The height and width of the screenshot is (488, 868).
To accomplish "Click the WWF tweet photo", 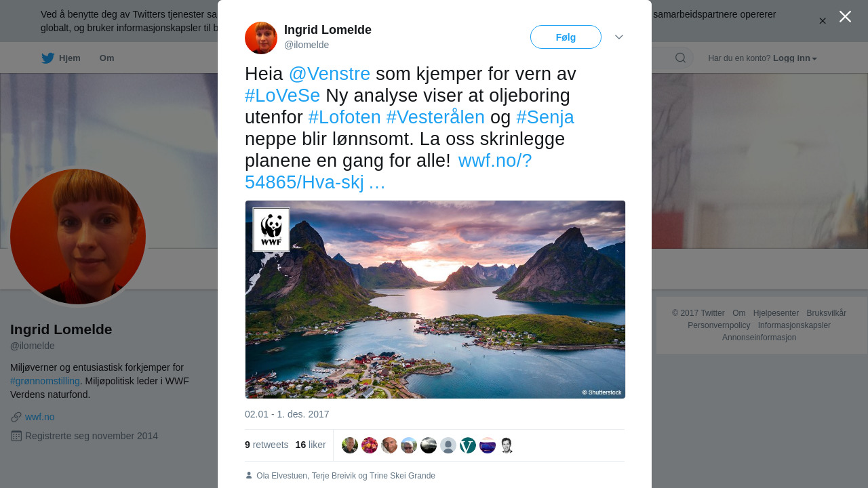I will pos(435,300).
